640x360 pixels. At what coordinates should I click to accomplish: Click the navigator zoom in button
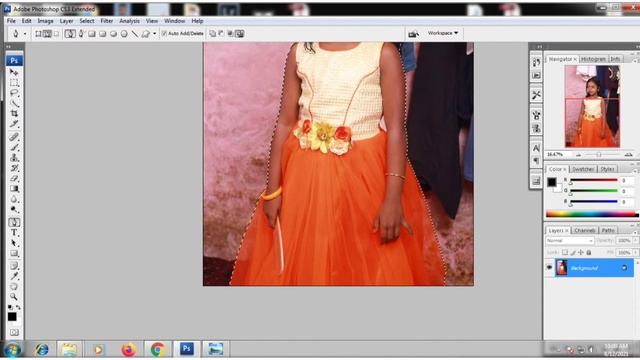628,155
